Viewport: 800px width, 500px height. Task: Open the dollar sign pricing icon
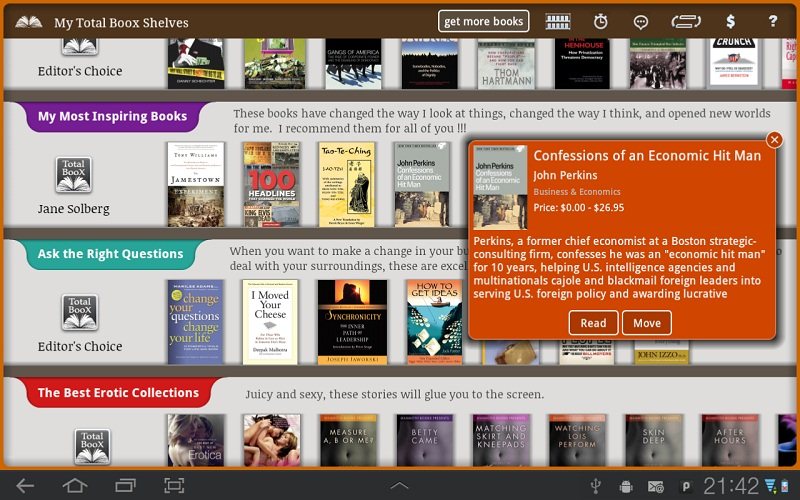coord(731,21)
